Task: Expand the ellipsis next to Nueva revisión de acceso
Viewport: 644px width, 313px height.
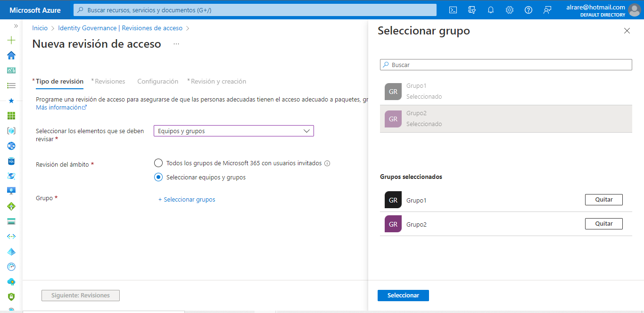Action: tap(176, 44)
